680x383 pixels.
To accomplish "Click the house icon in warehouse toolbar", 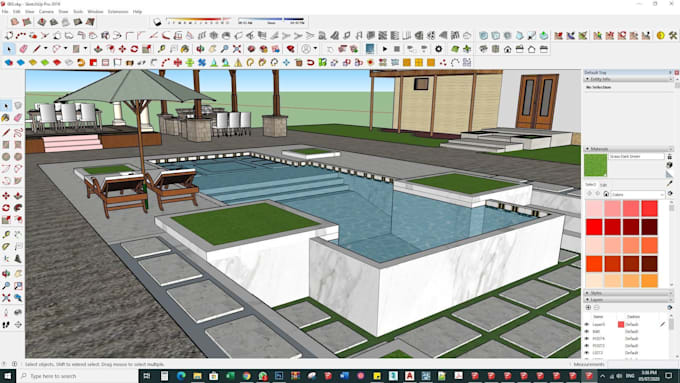I will pyautogui.click(x=507, y=49).
